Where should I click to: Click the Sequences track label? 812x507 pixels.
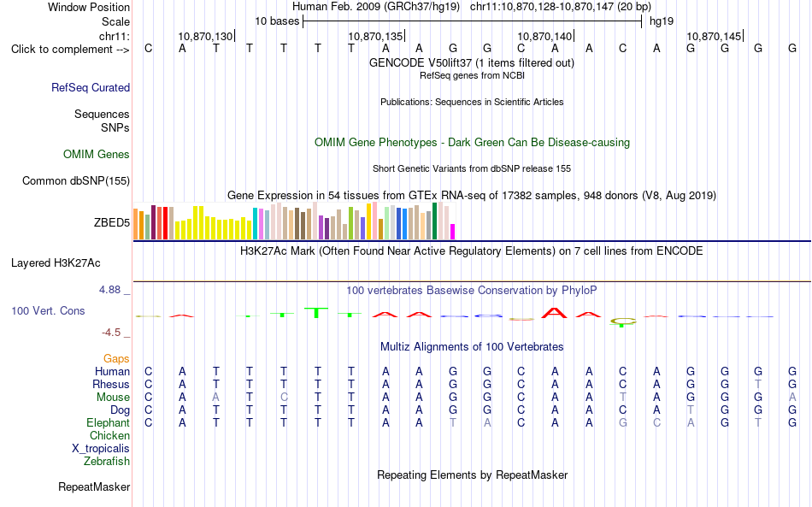[x=102, y=114]
